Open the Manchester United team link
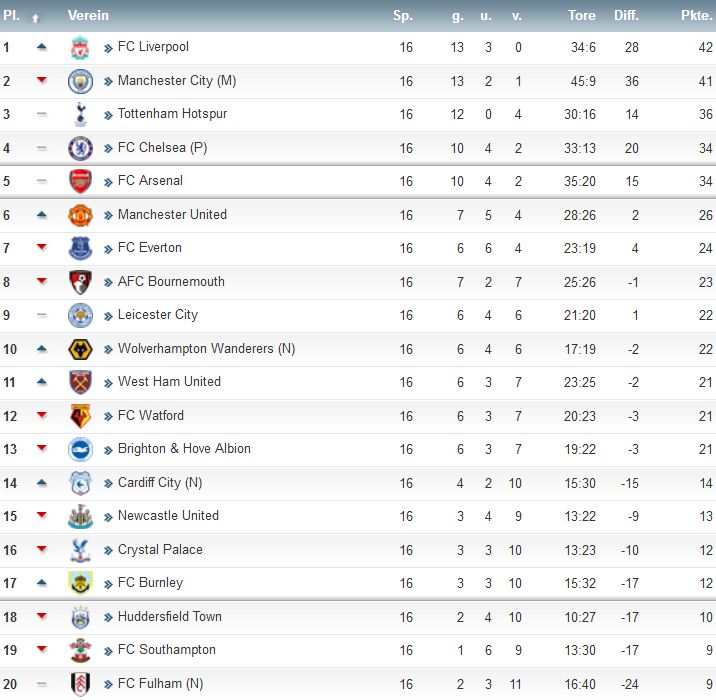The width and height of the screenshot is (716, 700). click(172, 215)
